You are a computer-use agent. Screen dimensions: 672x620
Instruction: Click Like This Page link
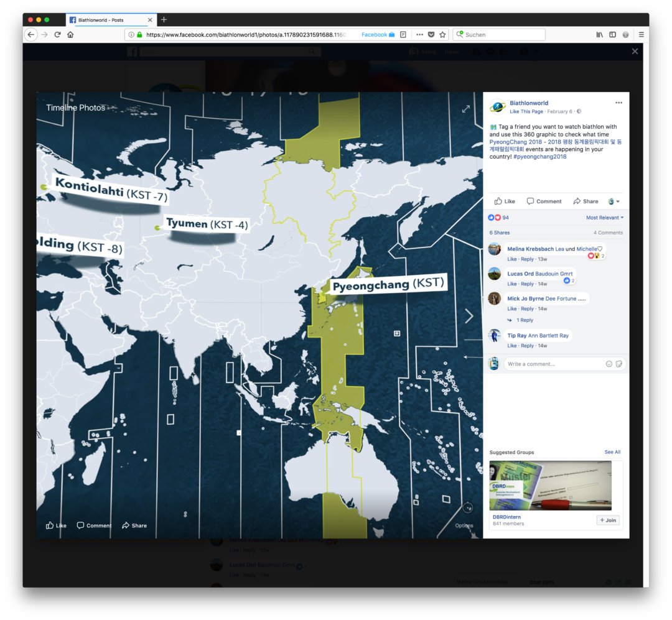[x=526, y=111]
